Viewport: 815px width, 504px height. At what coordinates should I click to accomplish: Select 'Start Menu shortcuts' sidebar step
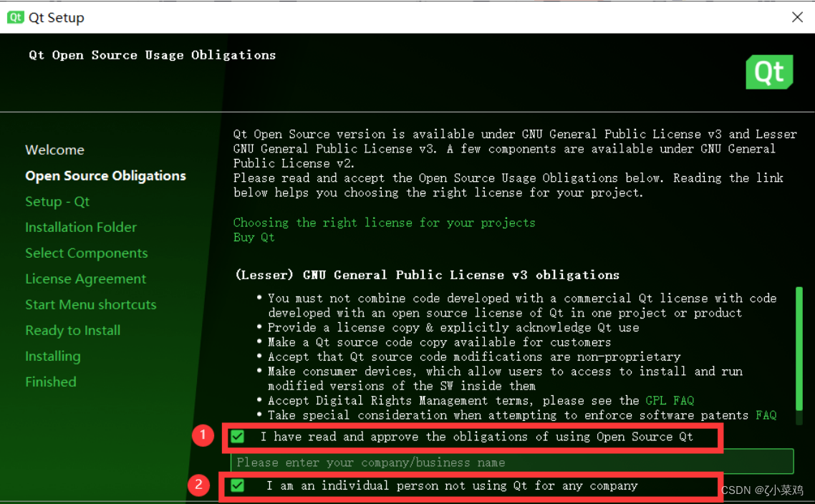click(x=91, y=304)
